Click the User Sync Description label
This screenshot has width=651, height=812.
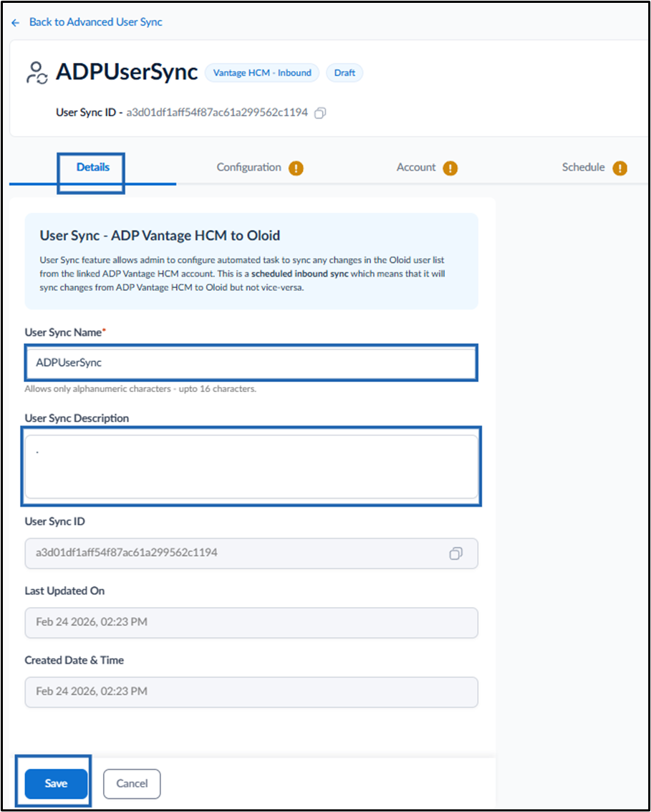[x=77, y=419]
